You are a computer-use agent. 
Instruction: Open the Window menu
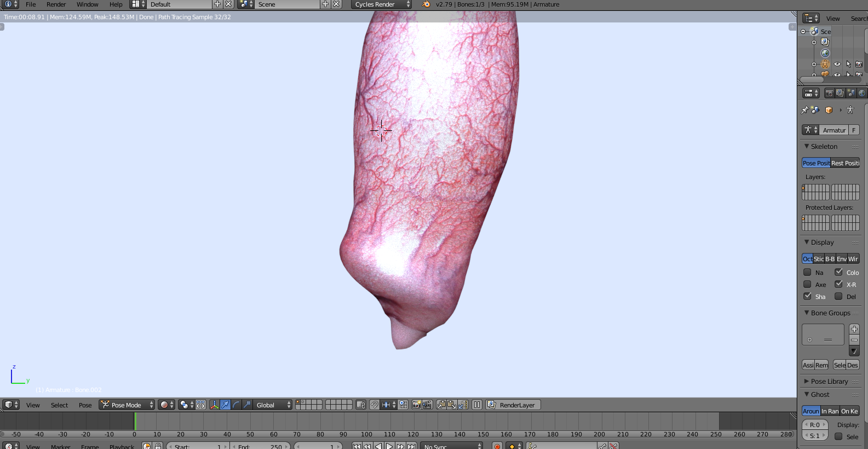(x=88, y=4)
